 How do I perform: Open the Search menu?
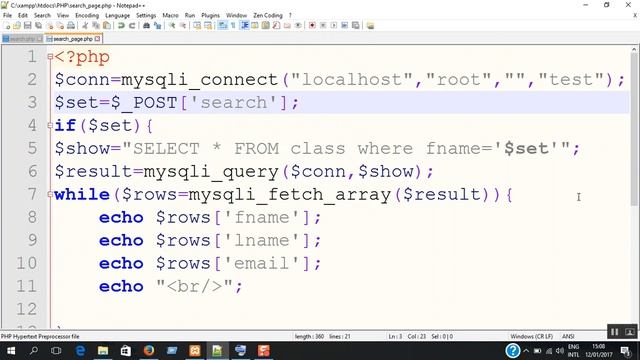click(42, 15)
